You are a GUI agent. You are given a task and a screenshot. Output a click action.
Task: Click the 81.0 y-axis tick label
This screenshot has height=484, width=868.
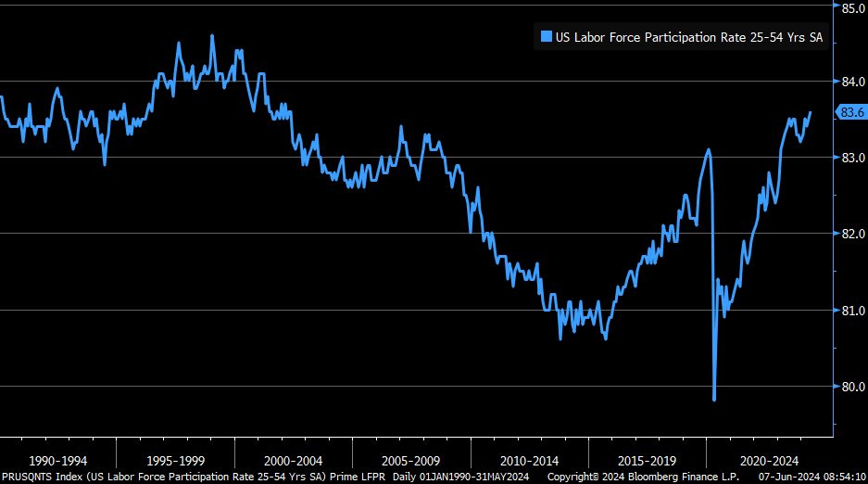[852, 310]
